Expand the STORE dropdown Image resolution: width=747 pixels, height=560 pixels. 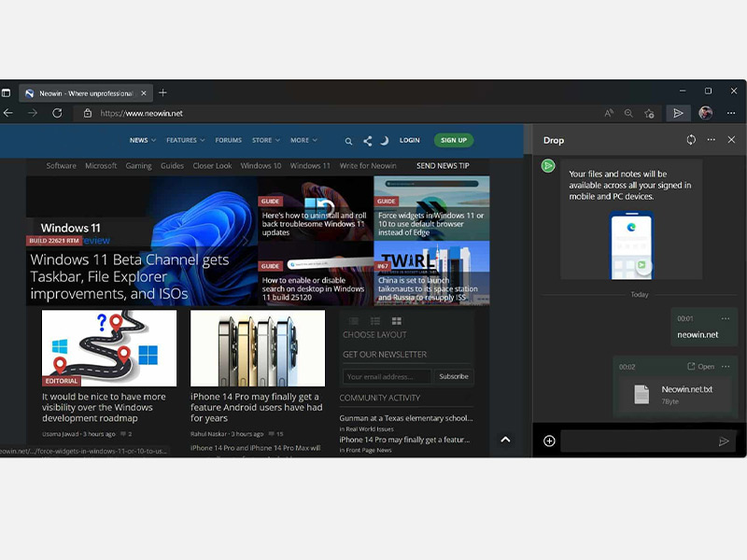[x=266, y=141]
